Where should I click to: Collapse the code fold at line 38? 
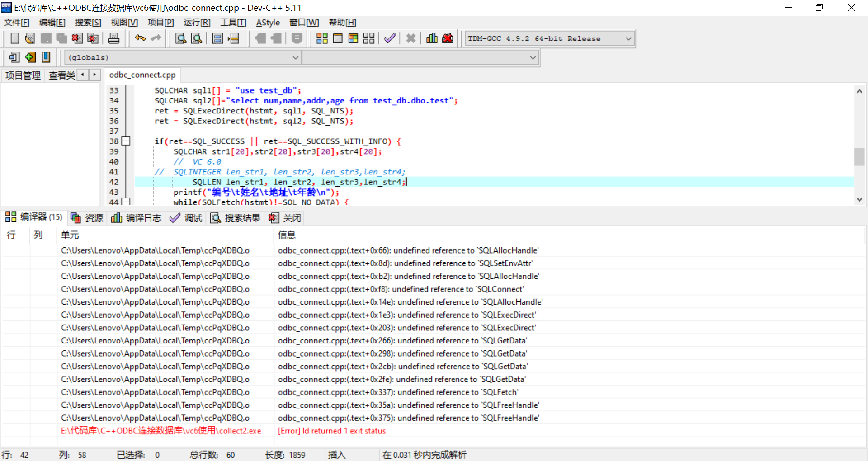click(x=126, y=141)
